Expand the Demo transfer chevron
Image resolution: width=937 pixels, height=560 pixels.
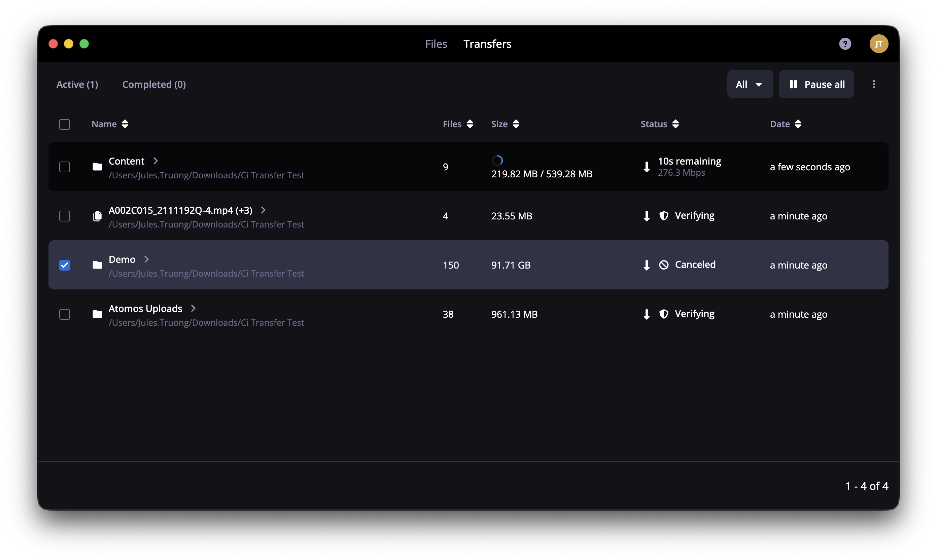tap(146, 259)
